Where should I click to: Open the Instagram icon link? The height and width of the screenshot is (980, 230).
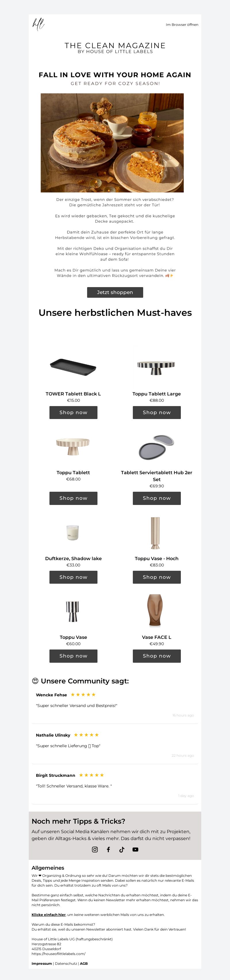tap(95, 850)
